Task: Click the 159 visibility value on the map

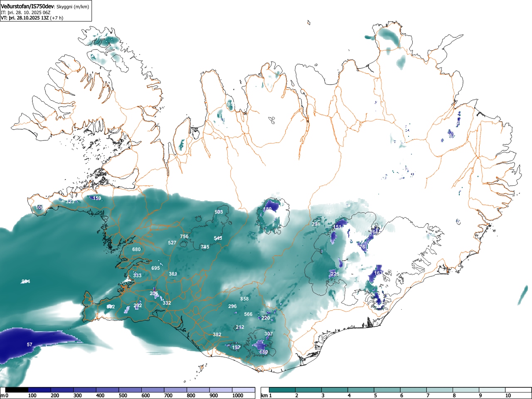Action: pyautogui.click(x=97, y=198)
